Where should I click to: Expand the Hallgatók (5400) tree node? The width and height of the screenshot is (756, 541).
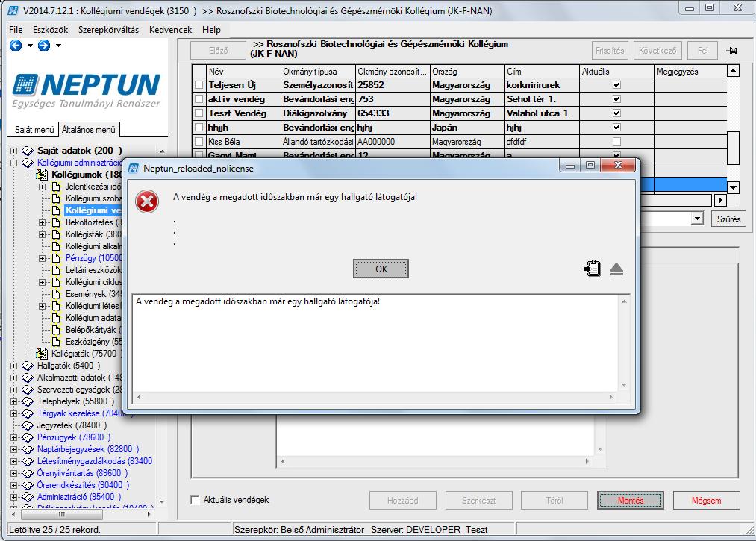coord(14,366)
